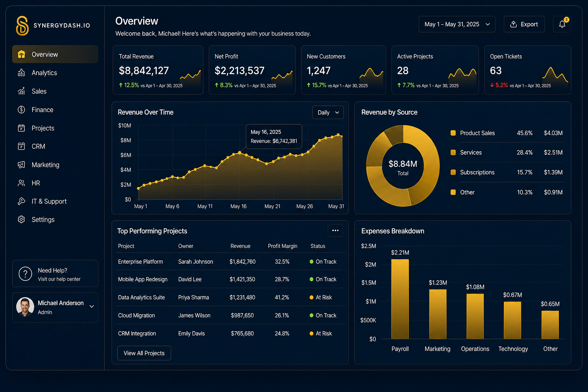588x392 pixels.
Task: Click the Analytics chart icon
Action: point(21,73)
